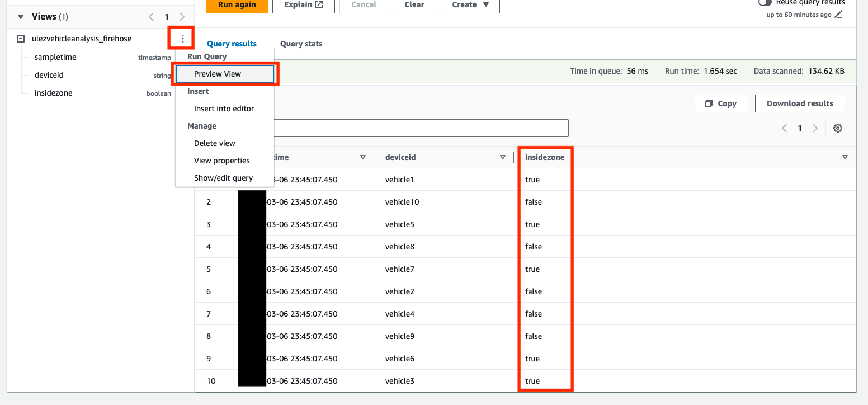The width and height of the screenshot is (868, 405).
Task: Sort by insidezone column arrow
Action: coord(845,157)
